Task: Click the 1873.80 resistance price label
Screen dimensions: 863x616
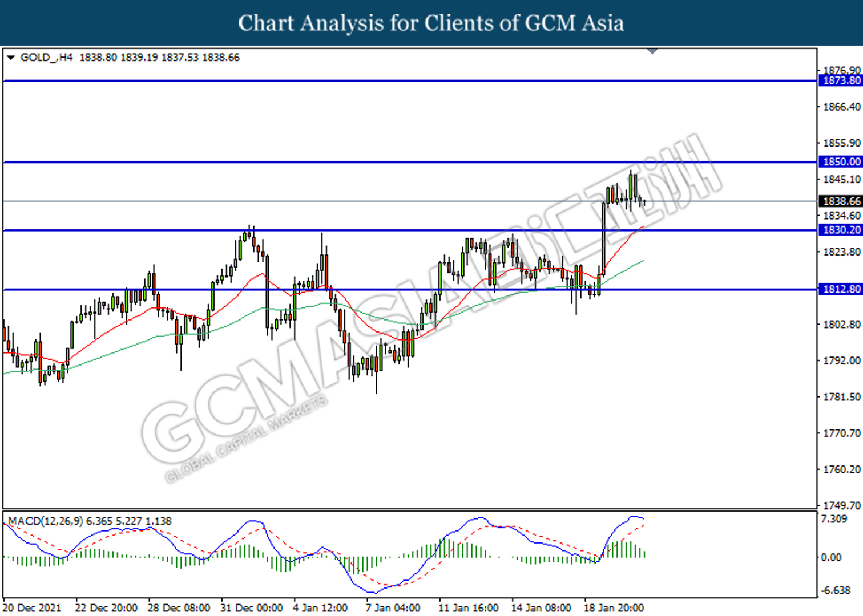Action: coord(841,80)
